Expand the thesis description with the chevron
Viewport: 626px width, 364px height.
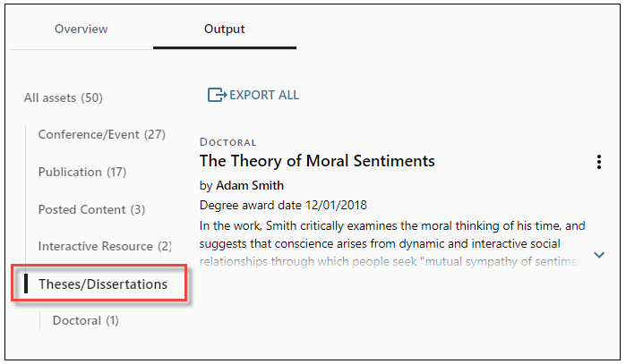(x=598, y=256)
